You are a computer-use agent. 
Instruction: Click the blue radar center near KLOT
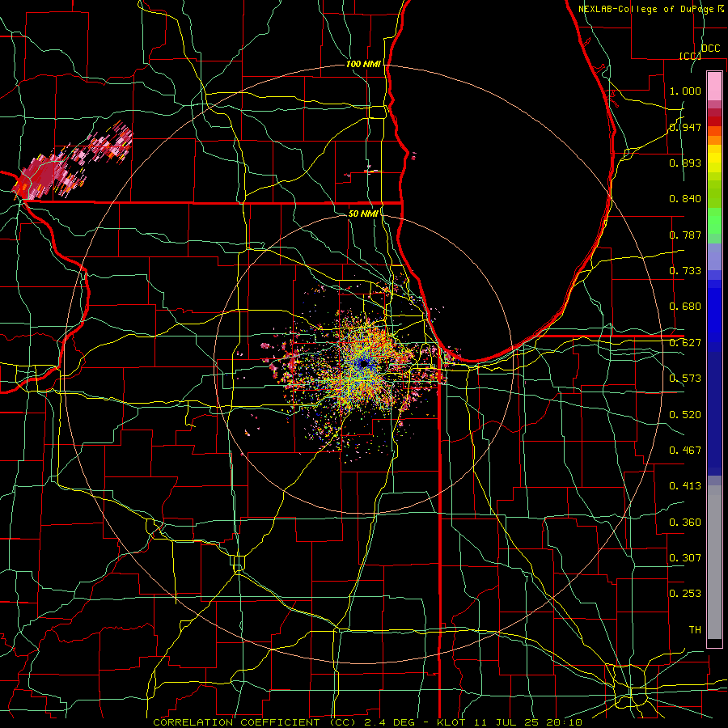coord(363,364)
